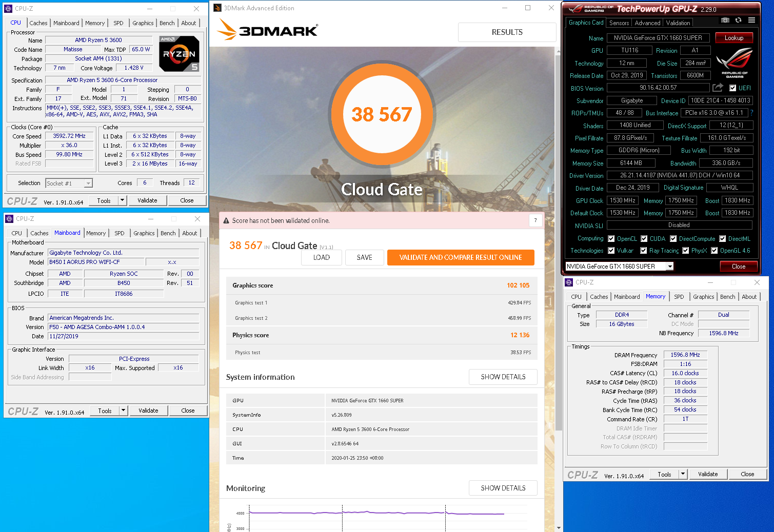Viewport: 774px width, 532px height.
Task: Open Bench tab in top-left CPU-Z window
Action: point(167,23)
